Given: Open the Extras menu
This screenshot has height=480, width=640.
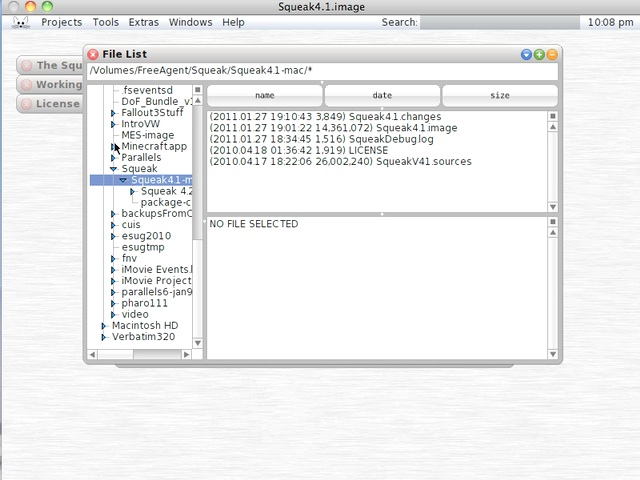Looking at the screenshot, I should pos(144,22).
